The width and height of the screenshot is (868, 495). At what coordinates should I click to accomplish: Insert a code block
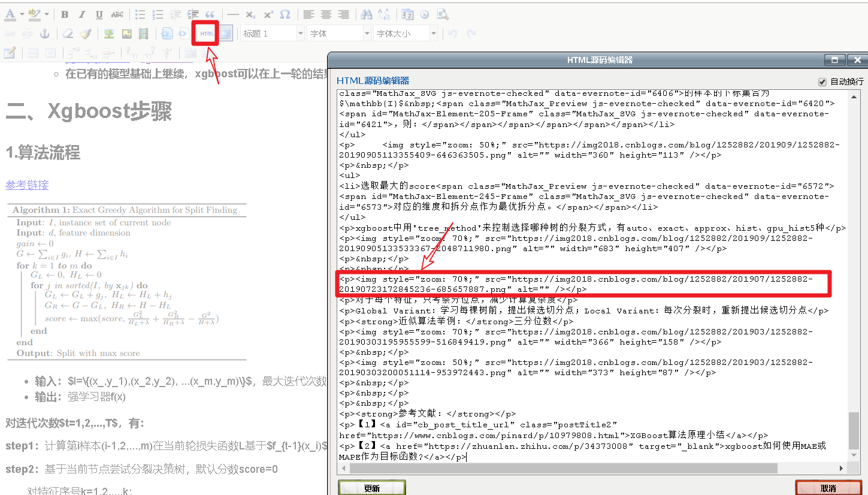click(x=167, y=34)
